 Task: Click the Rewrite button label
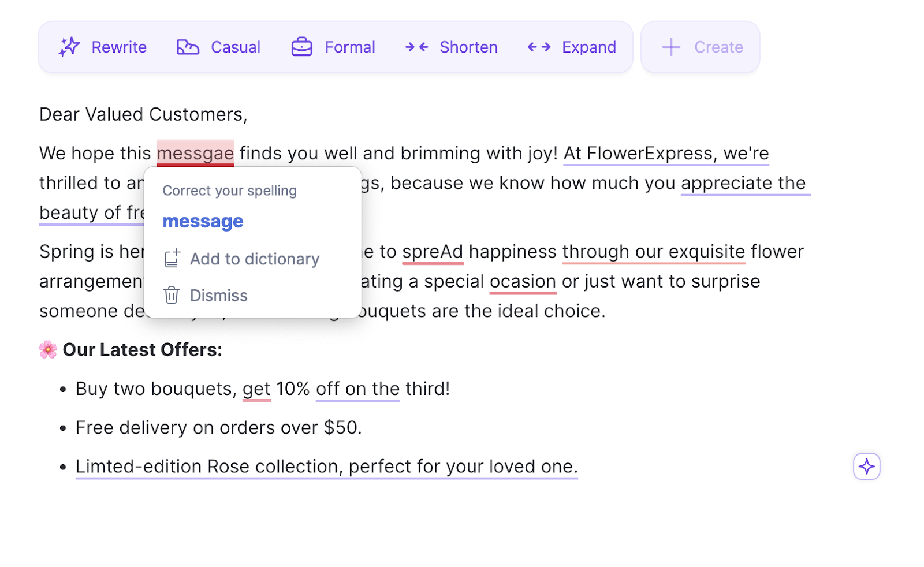coord(119,47)
